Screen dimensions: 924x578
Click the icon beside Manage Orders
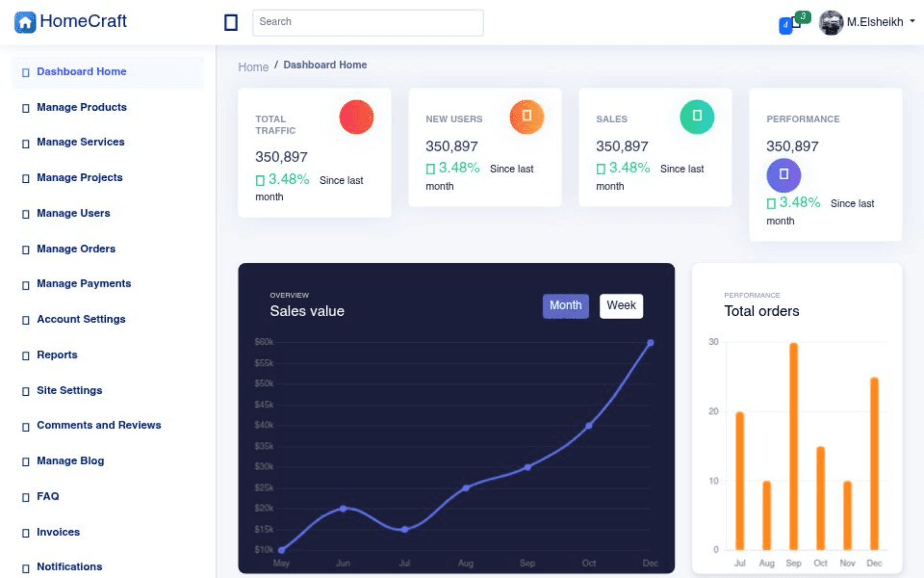point(26,250)
